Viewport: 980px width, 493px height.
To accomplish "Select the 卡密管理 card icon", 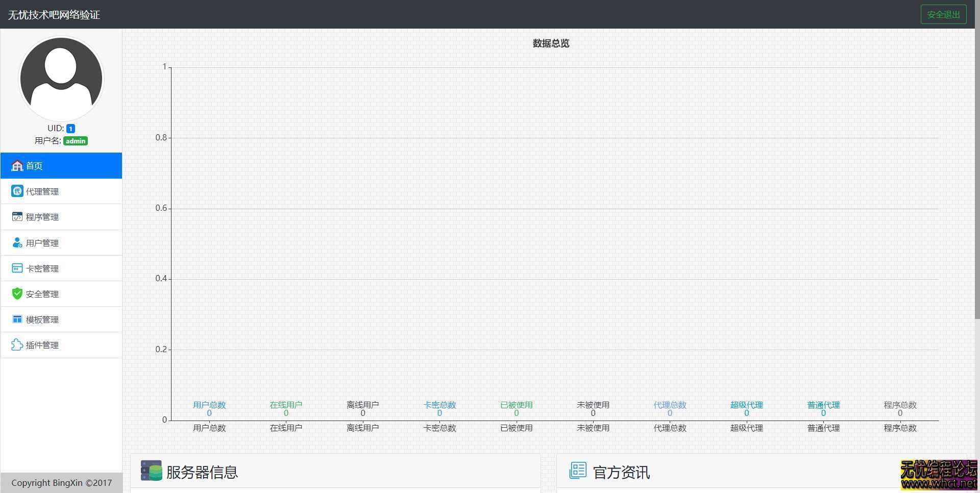I will pyautogui.click(x=17, y=268).
